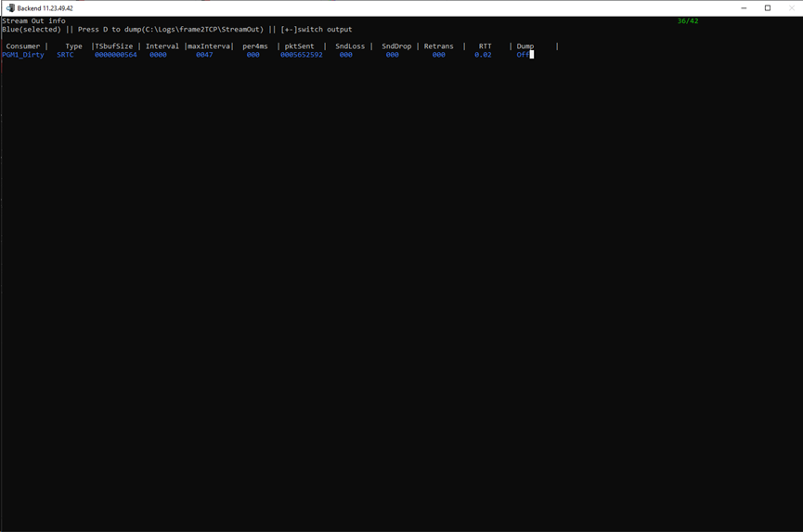The image size is (803, 532).
Task: Click the 'SndDrop' column header
Action: click(396, 46)
